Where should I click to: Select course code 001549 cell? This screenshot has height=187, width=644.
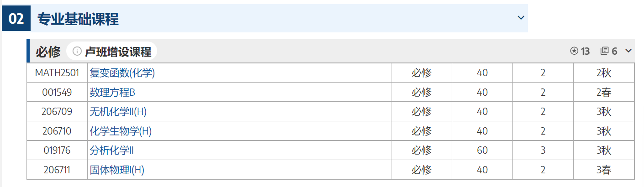(x=57, y=93)
